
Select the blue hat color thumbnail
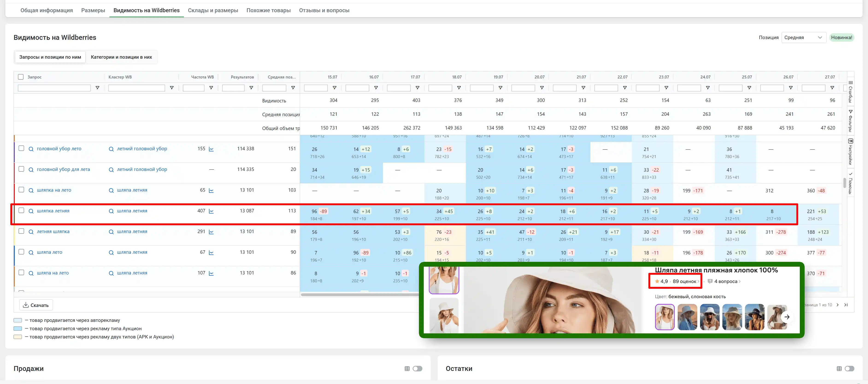pyautogui.click(x=687, y=317)
